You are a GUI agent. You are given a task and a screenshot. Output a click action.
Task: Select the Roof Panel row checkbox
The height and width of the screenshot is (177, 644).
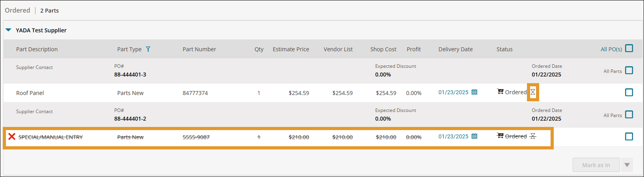click(x=629, y=93)
